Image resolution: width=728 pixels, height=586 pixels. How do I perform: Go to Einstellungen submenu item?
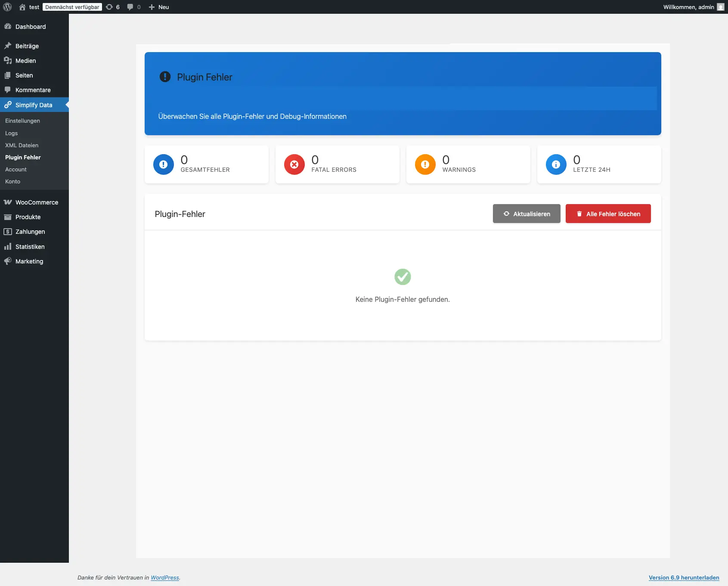click(x=22, y=121)
